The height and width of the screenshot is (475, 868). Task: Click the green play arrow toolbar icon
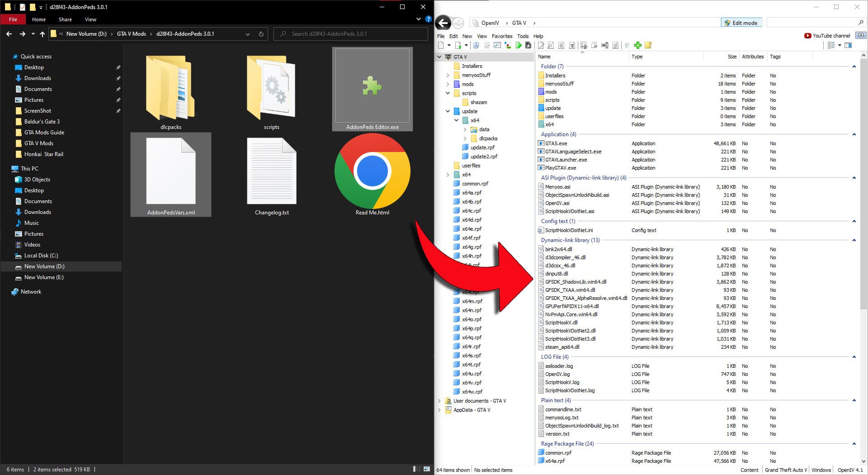(x=518, y=45)
